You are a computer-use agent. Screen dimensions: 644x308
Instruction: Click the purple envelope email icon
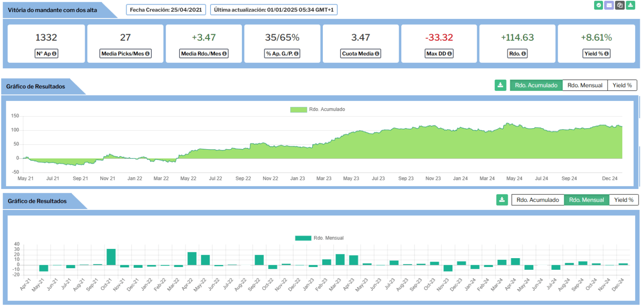click(x=609, y=5)
